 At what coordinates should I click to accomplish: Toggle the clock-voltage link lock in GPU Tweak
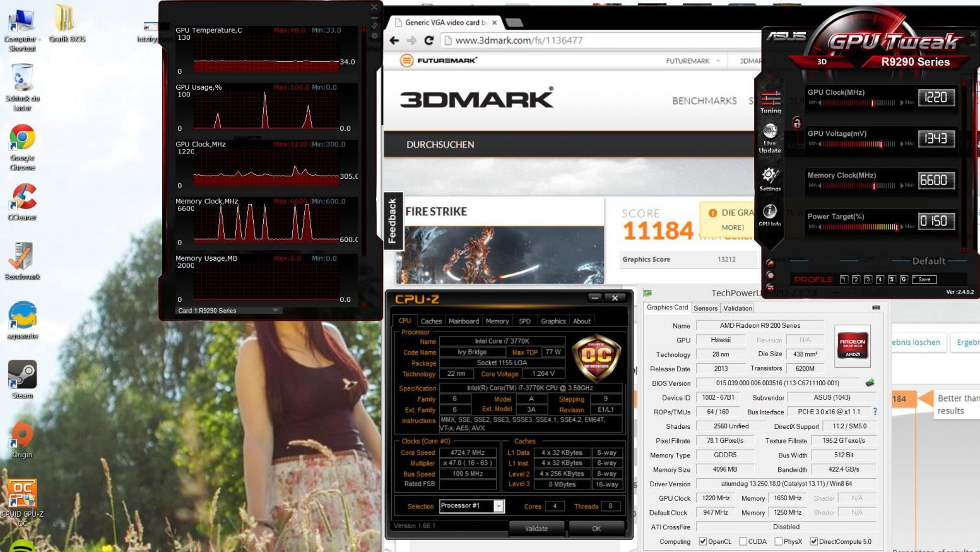point(796,123)
